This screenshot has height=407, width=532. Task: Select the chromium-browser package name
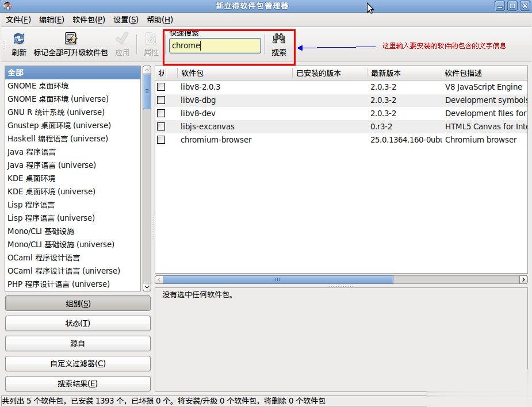(x=216, y=140)
